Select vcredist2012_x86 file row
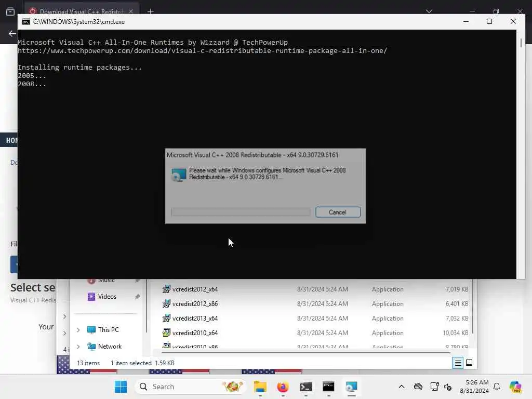 pyautogui.click(x=314, y=304)
